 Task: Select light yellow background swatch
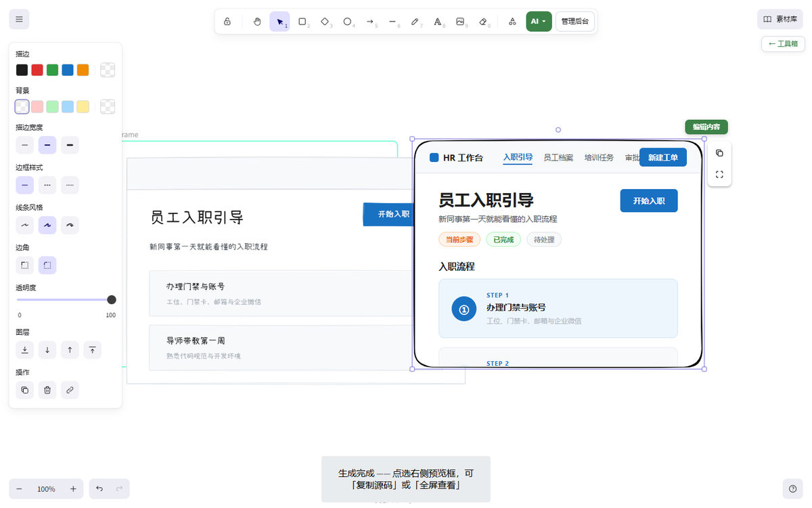click(83, 106)
